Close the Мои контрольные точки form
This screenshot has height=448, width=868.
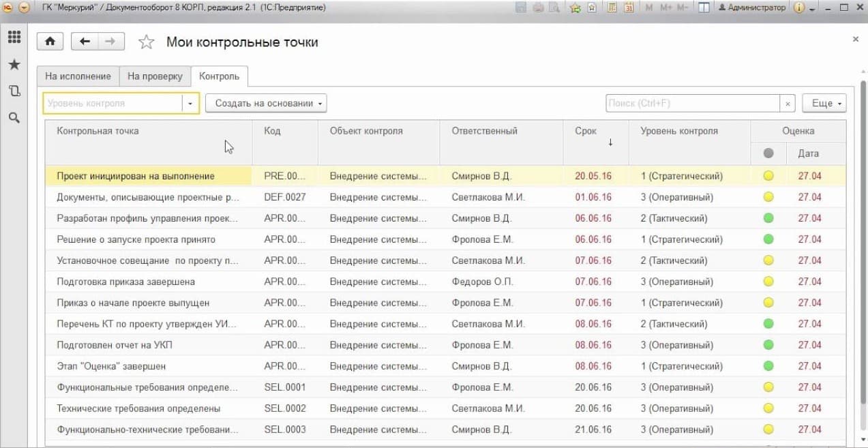pos(855,40)
